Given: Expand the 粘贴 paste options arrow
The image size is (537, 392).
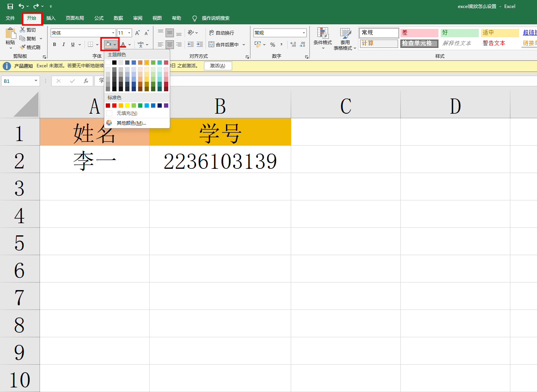Looking at the screenshot, I should (11, 48).
